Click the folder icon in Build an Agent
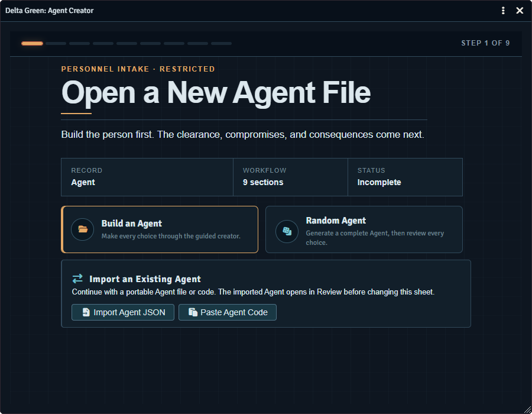This screenshot has height=414, width=532. (83, 229)
